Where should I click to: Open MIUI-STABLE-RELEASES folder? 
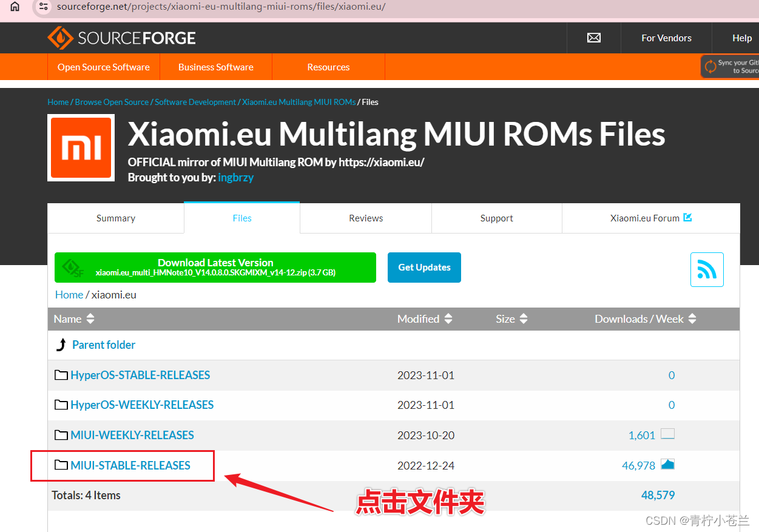pyautogui.click(x=130, y=465)
